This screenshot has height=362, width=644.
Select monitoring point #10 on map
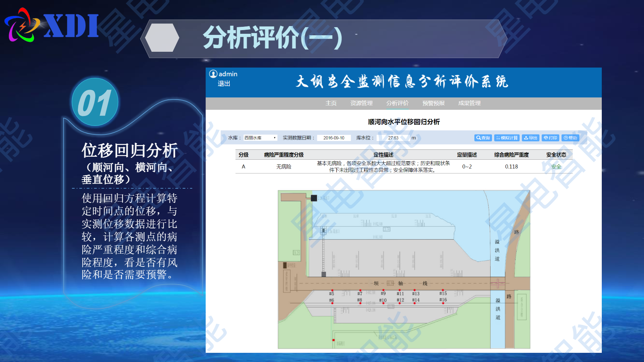pyautogui.click(x=383, y=303)
